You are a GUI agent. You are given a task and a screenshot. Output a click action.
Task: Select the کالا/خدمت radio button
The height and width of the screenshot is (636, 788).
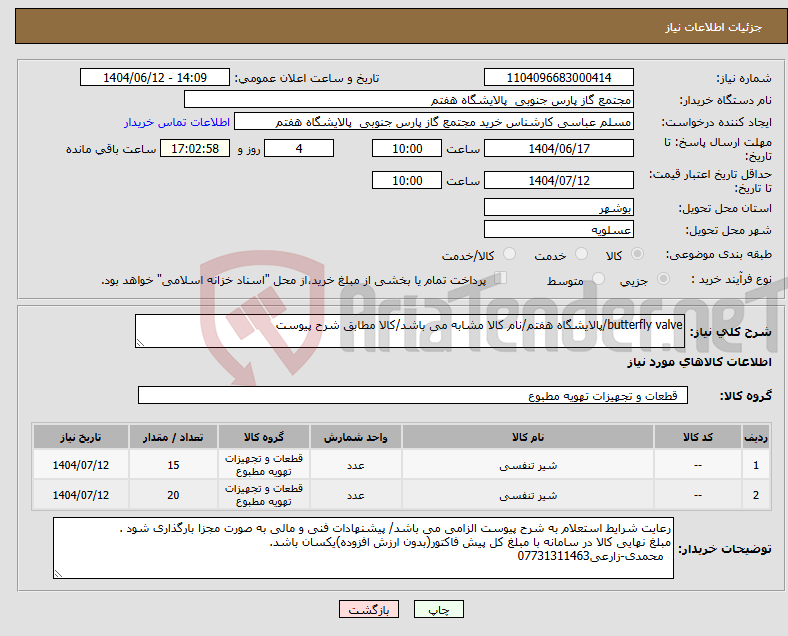tap(509, 254)
